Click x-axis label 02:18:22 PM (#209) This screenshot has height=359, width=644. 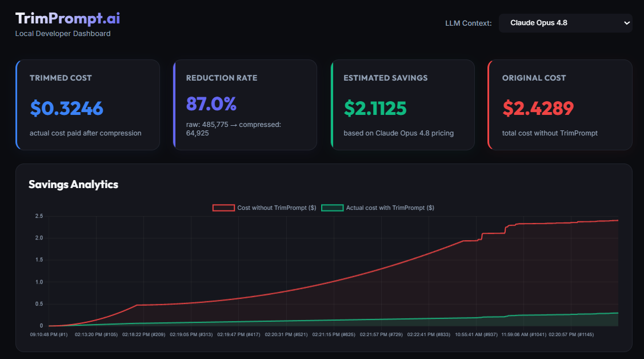pos(144,335)
